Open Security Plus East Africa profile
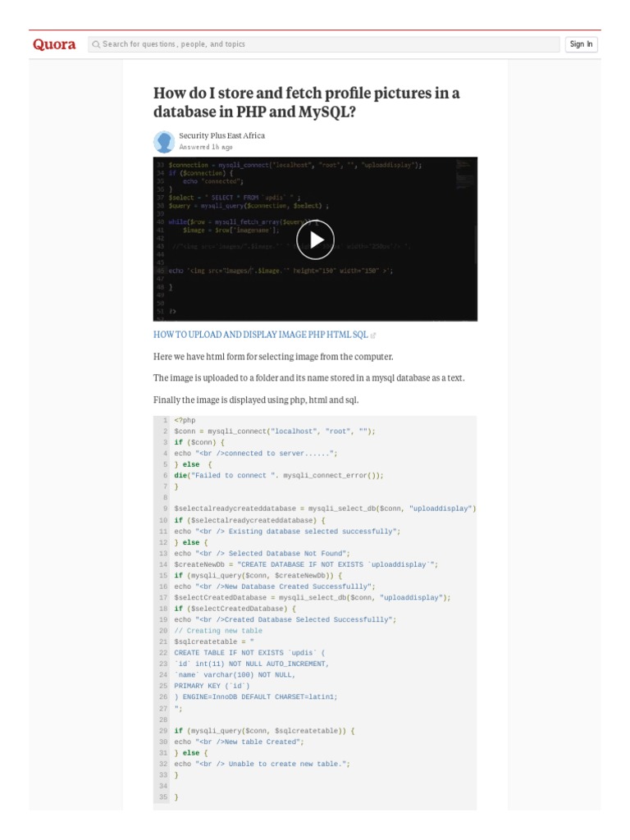This screenshot has width=630, height=840. tap(221, 135)
